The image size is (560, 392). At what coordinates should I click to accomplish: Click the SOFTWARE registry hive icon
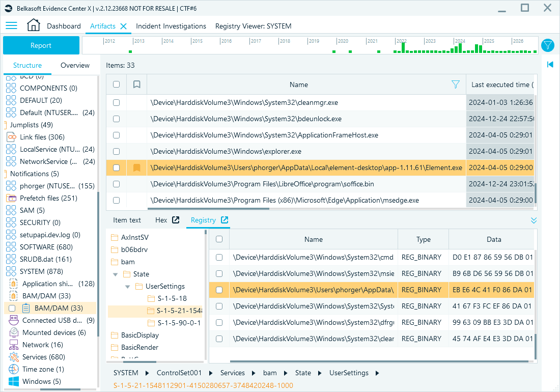point(11,247)
